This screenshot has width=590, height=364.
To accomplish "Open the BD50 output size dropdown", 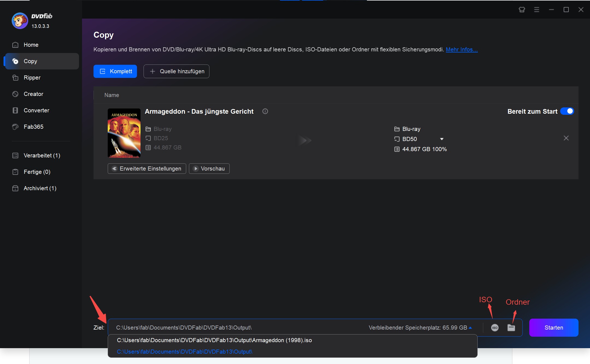I will click(x=442, y=139).
